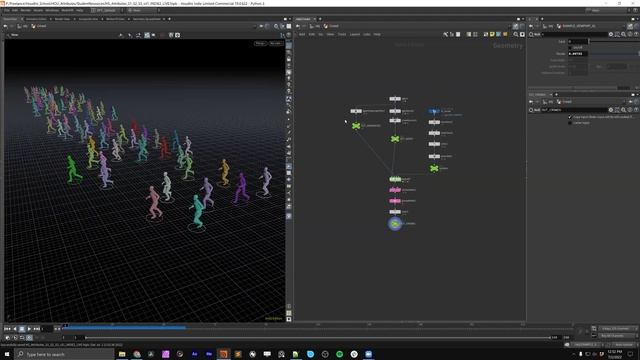Open the Tools menu in network editor

pyautogui.click(x=342, y=34)
